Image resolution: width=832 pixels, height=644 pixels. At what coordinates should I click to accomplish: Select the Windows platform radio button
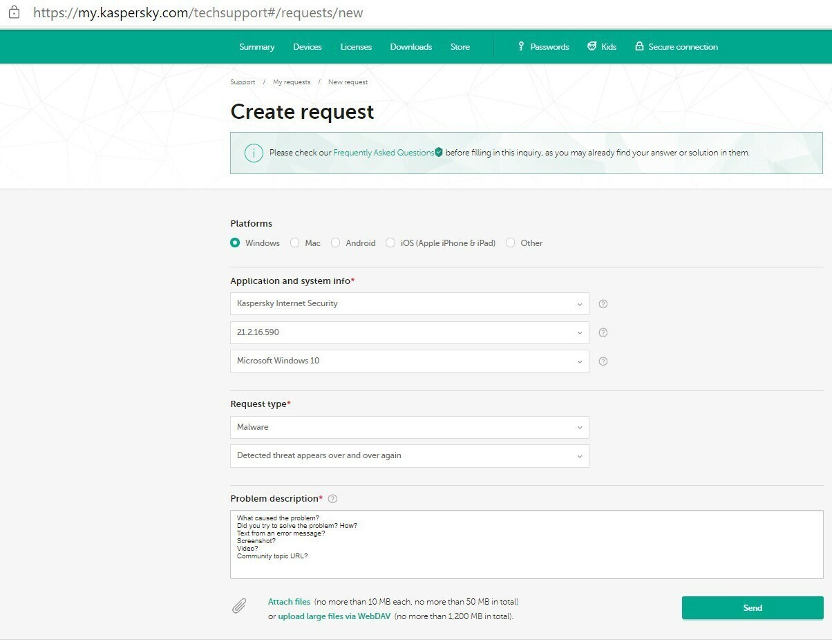tap(235, 243)
